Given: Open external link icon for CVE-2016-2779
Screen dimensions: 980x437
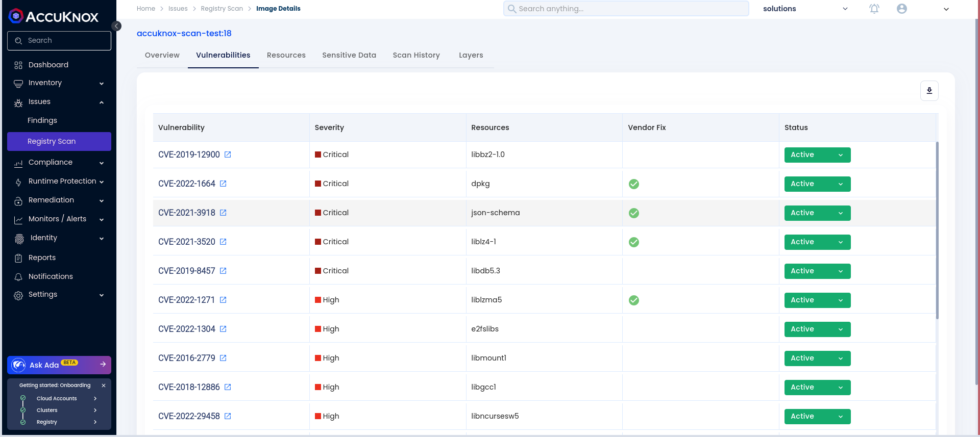Looking at the screenshot, I should 223,358.
